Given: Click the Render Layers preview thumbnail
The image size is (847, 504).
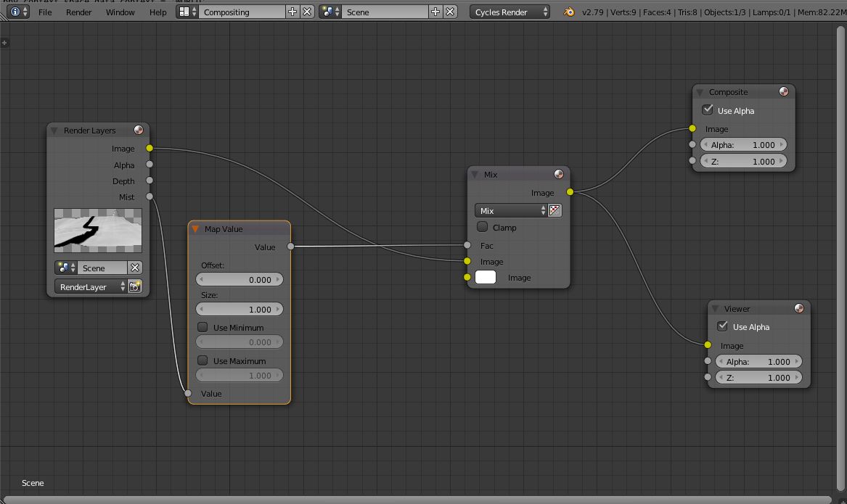Looking at the screenshot, I should coord(98,231).
